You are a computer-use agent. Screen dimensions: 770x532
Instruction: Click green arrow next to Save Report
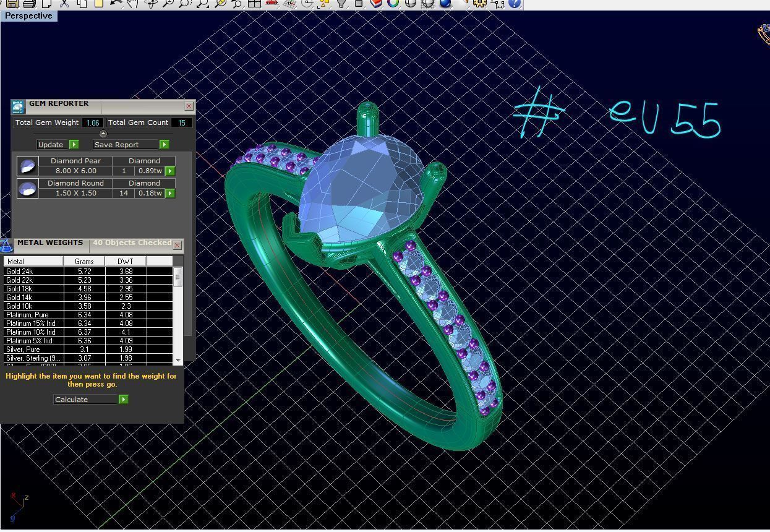tap(165, 145)
